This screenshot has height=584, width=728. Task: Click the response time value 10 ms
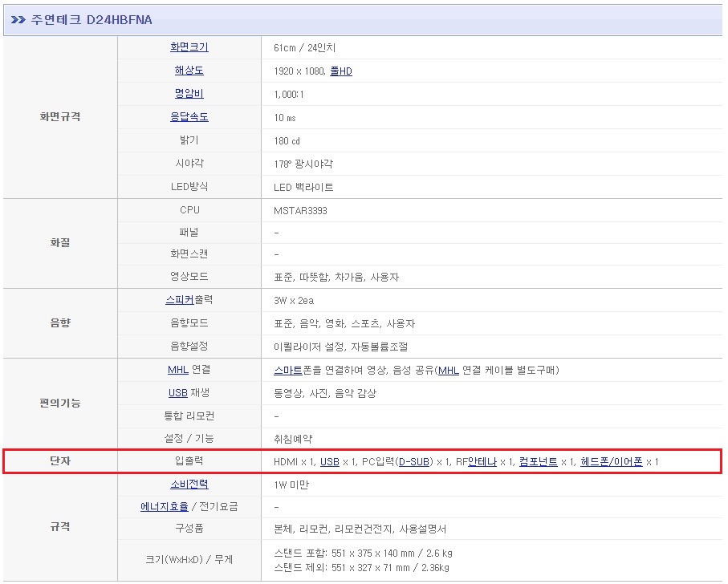pyautogui.click(x=285, y=118)
